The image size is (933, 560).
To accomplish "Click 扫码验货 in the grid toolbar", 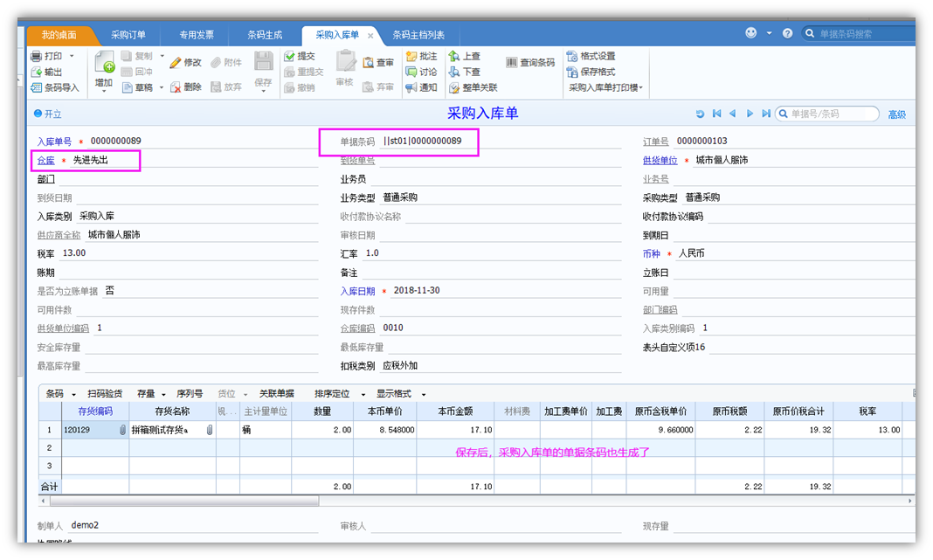I will click(x=105, y=394).
